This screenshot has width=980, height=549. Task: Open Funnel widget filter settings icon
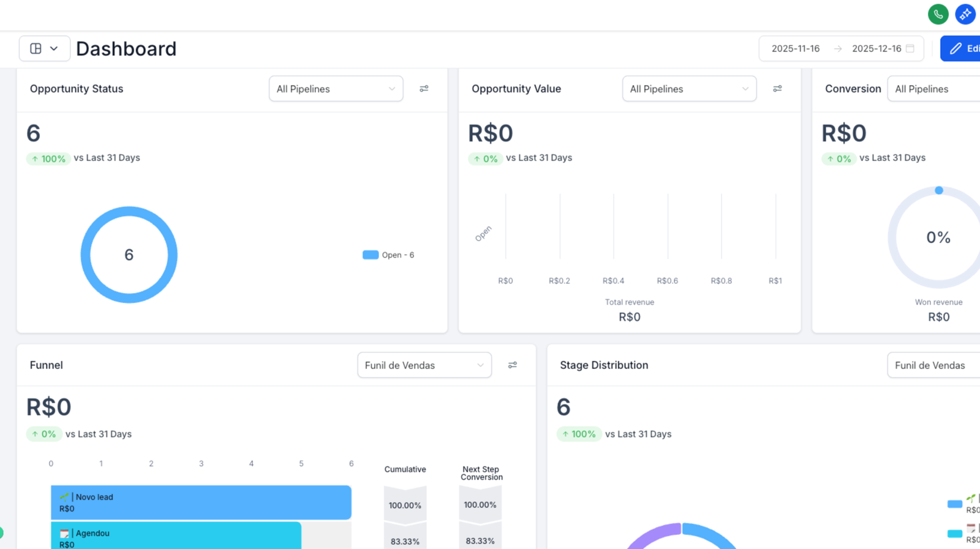click(513, 365)
